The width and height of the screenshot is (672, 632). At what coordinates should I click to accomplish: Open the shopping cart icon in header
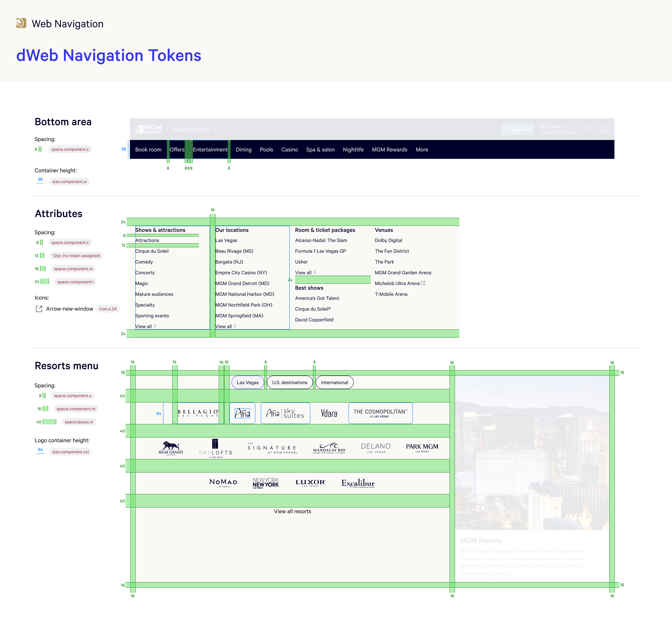point(605,129)
